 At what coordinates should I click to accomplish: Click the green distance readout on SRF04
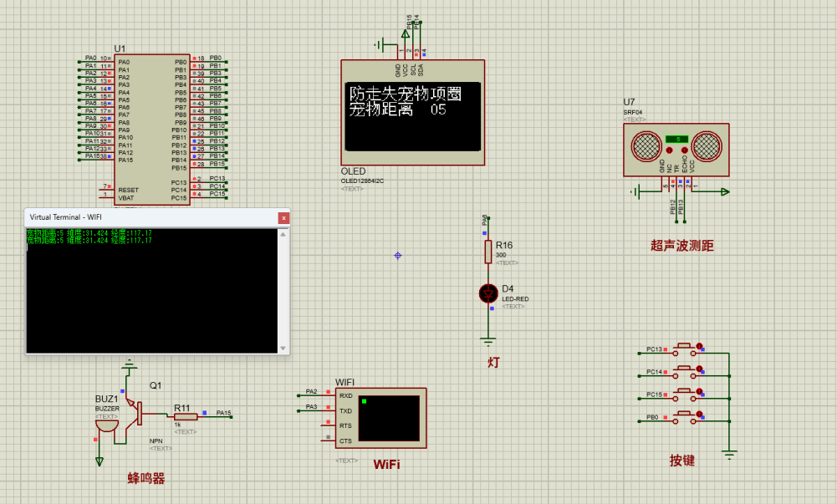point(676,139)
